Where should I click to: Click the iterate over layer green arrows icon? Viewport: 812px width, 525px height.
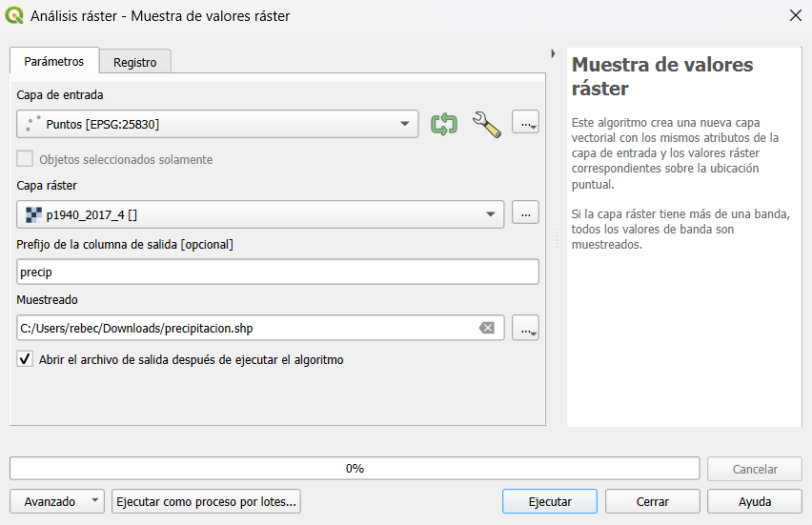[x=444, y=124]
